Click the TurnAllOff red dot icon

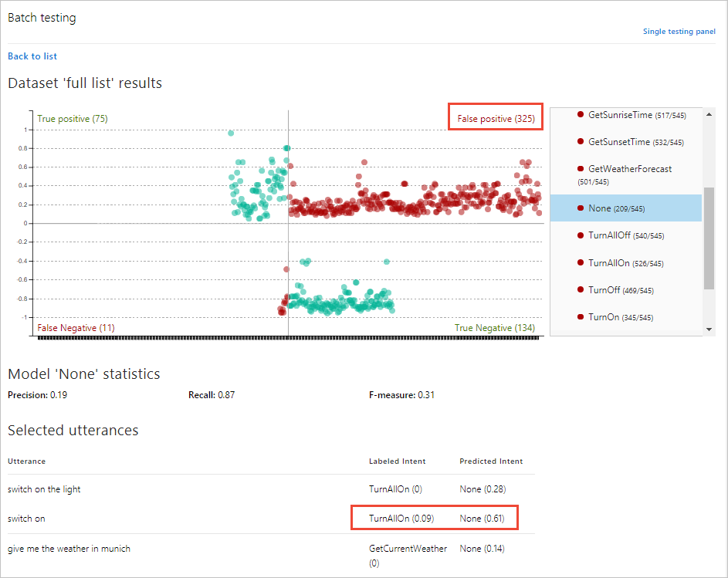pos(581,235)
